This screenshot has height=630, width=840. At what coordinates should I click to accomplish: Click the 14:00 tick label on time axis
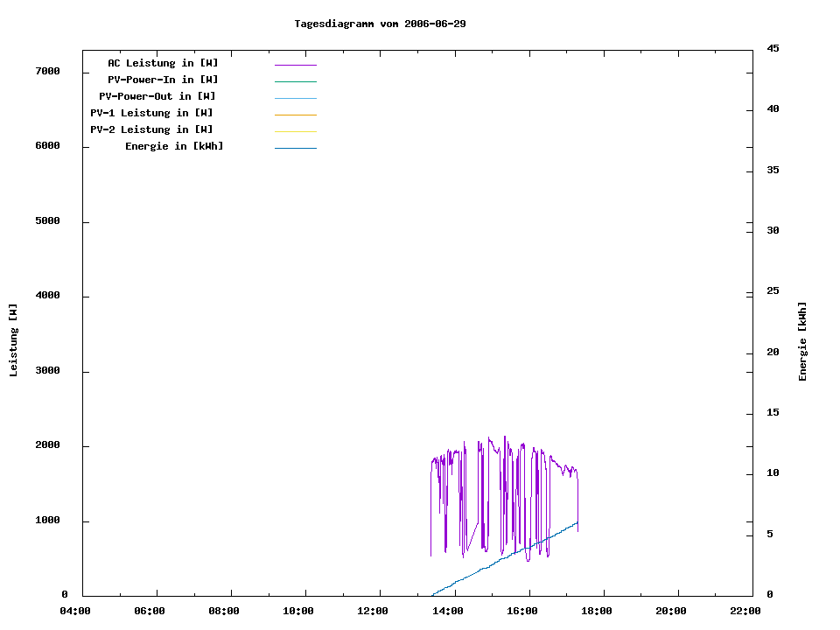click(x=447, y=611)
